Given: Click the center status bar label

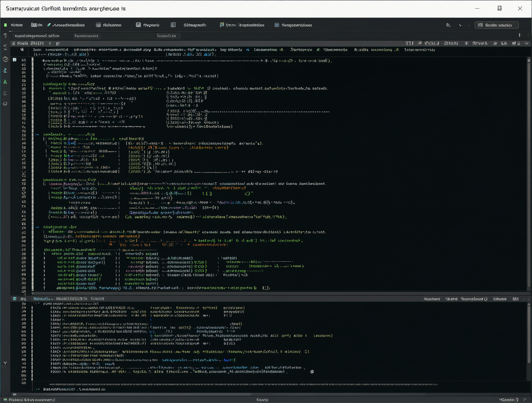Looking at the screenshot, I should tap(262, 400).
